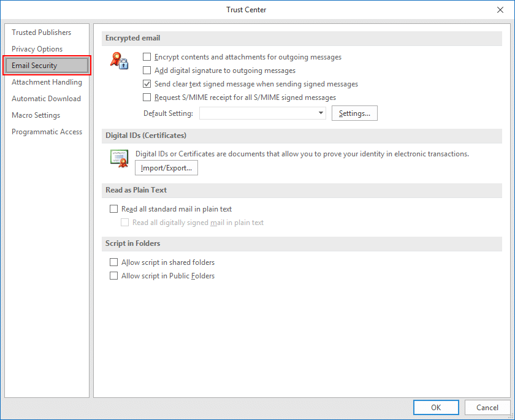Click the encrypted email ribbon-and-lock icon

(119, 60)
